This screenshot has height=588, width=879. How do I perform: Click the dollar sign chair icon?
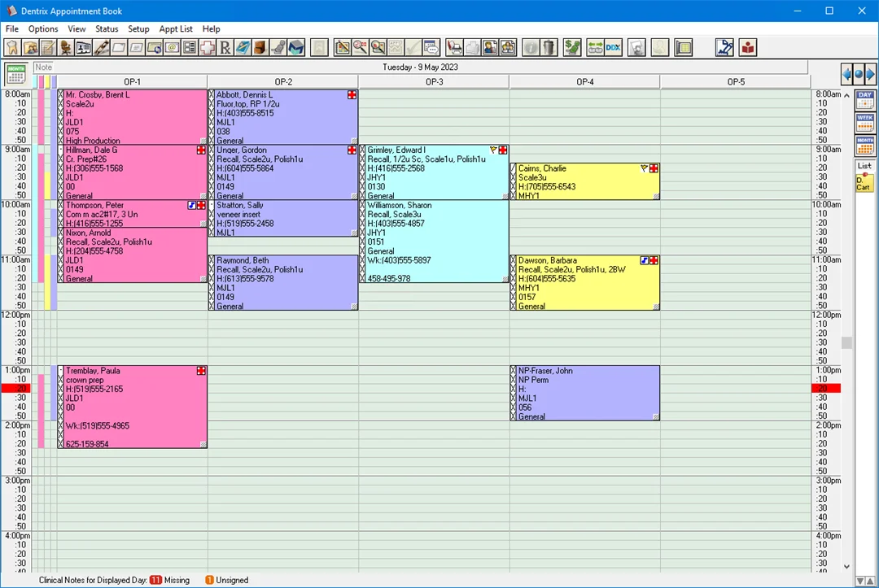point(572,48)
